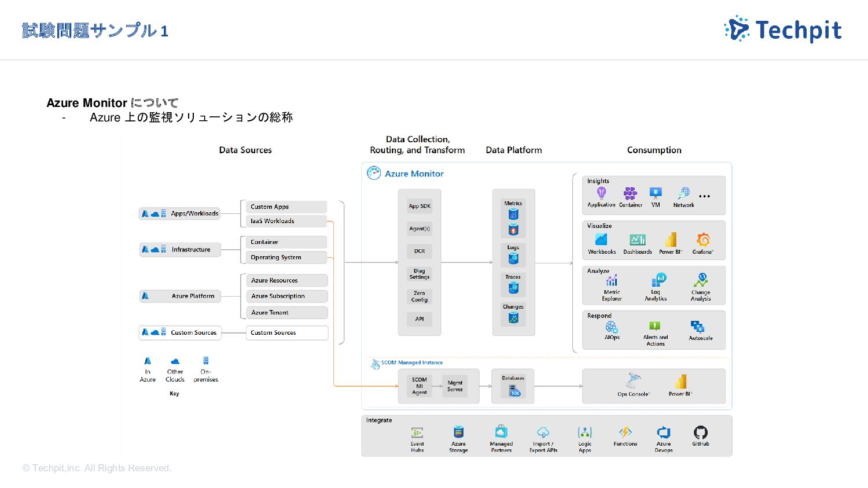The width and height of the screenshot is (868, 488).
Task: Click the Data Sources column heading
Action: click(x=245, y=150)
